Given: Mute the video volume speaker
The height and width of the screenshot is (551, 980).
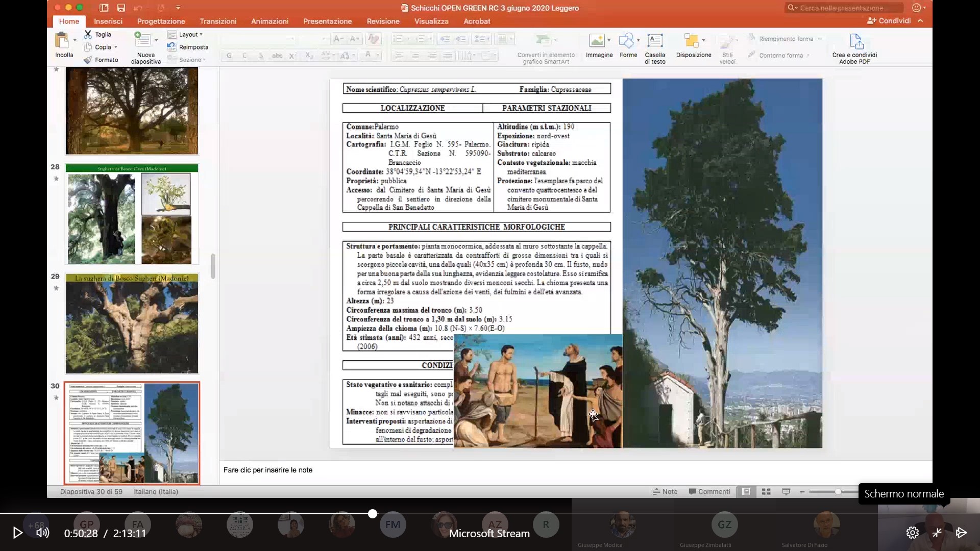Looking at the screenshot, I should [42, 533].
